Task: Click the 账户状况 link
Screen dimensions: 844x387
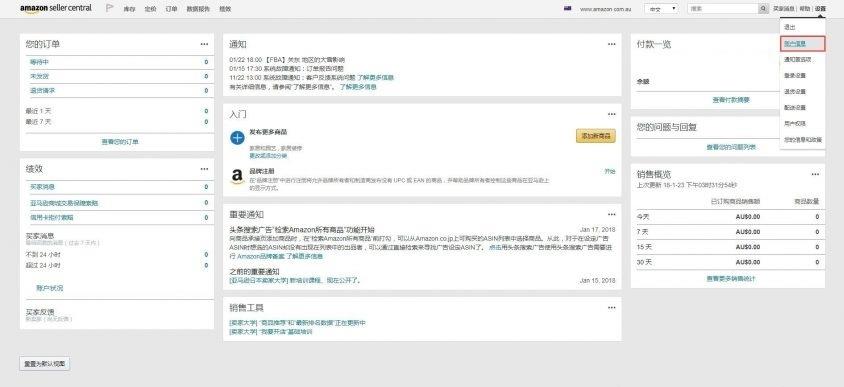Action: 50,288
